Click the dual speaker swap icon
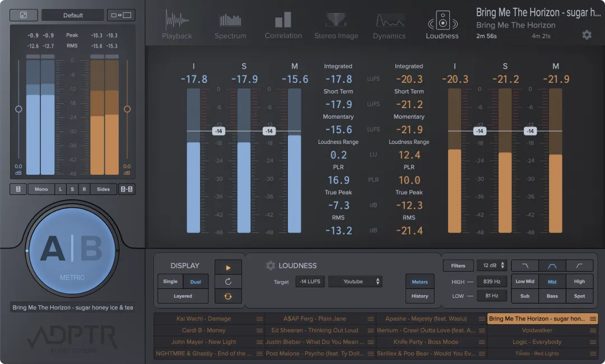 tap(127, 189)
